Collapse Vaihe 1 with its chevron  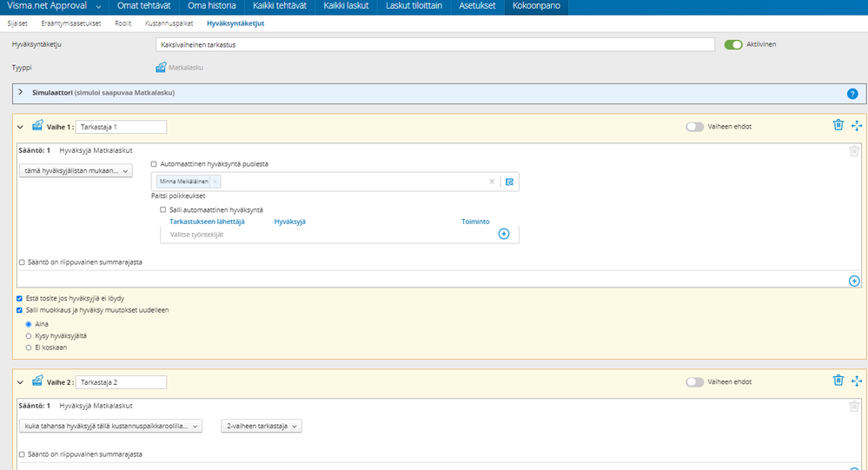coord(21,127)
